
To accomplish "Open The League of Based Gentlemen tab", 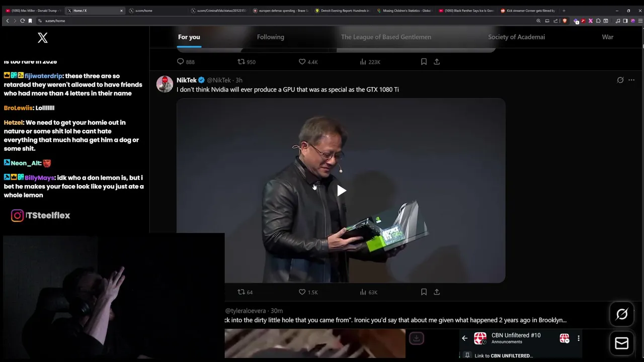I will click(x=386, y=37).
